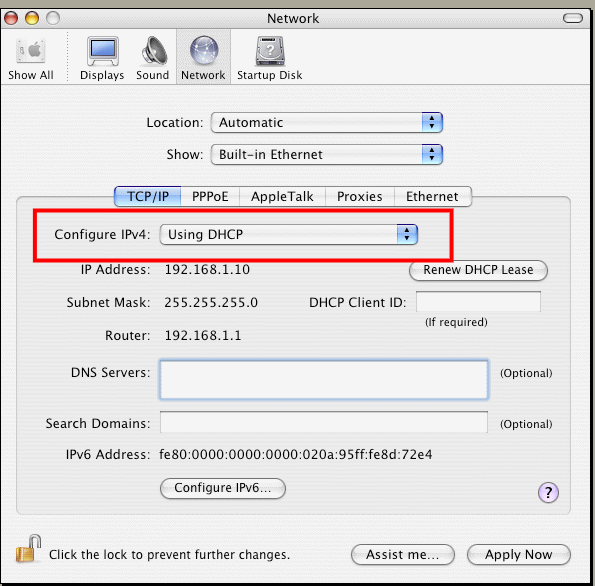
Task: Switch to the AppleTalk tab
Action: click(x=282, y=197)
